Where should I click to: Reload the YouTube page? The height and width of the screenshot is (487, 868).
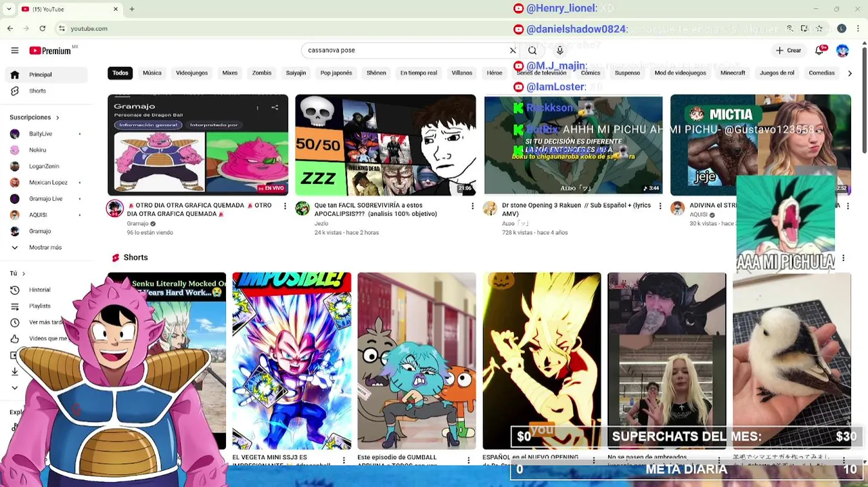click(x=43, y=28)
